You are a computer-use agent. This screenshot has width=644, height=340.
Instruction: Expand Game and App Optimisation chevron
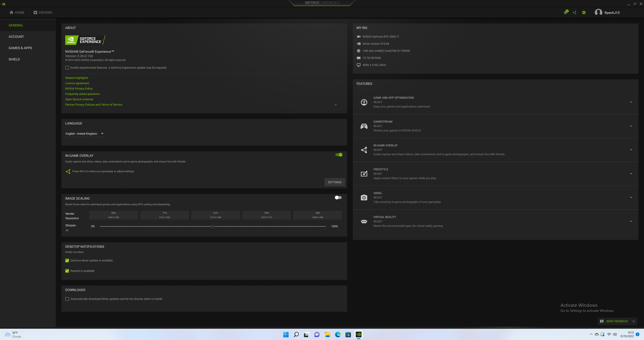(x=631, y=102)
